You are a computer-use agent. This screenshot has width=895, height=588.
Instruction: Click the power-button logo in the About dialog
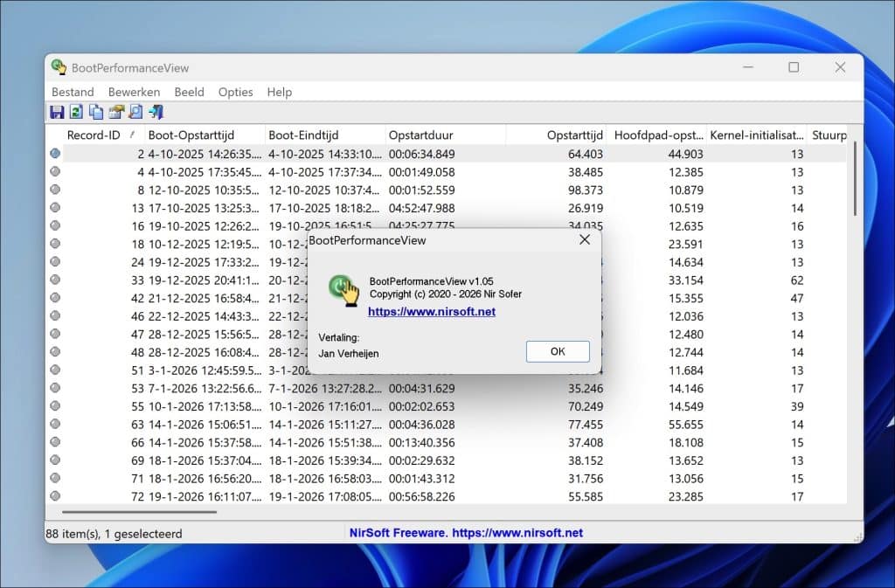tap(343, 290)
